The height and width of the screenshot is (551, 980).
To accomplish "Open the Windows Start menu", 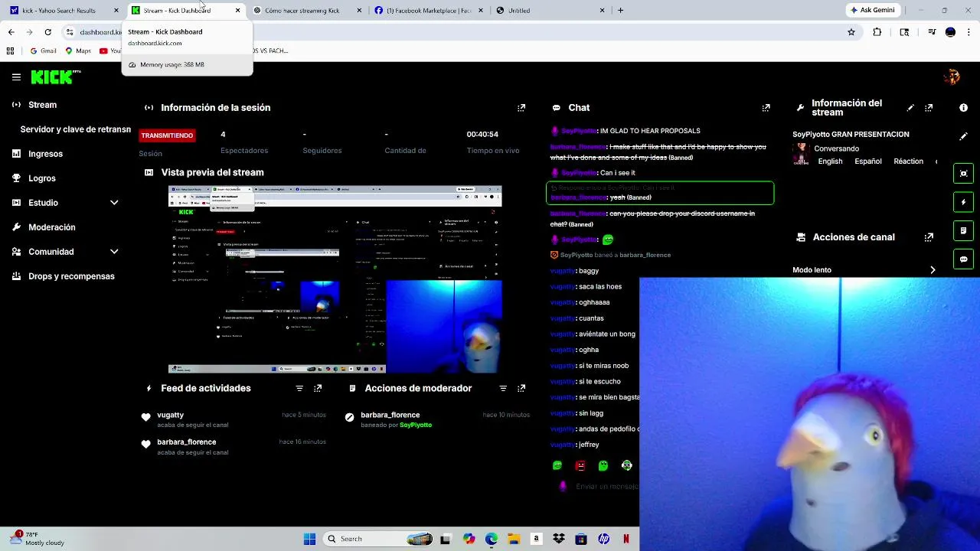I will pos(309,539).
